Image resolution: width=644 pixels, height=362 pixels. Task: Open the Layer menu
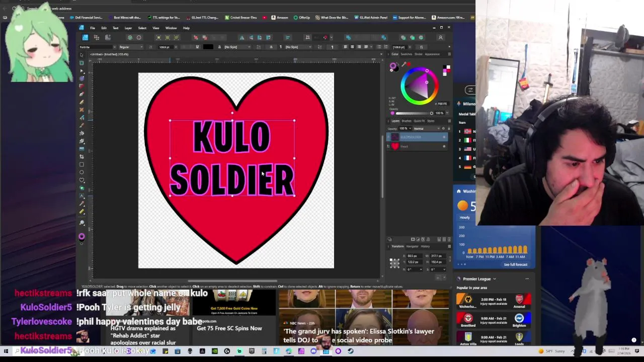(x=128, y=28)
